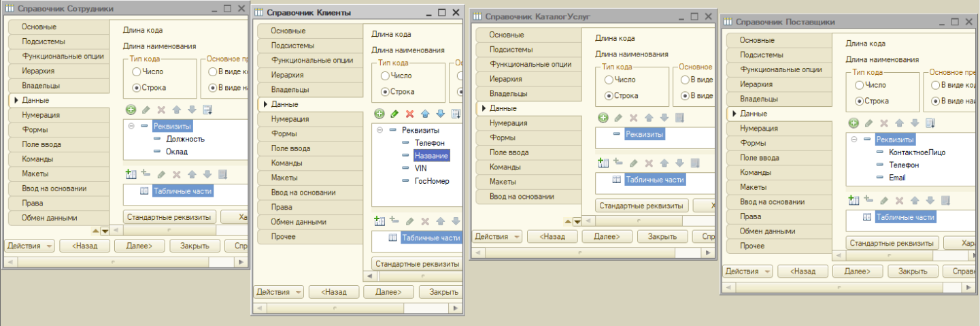Select Телефон attribute in Клиенты tree
Viewport: 980px width, 326px height.
429,143
